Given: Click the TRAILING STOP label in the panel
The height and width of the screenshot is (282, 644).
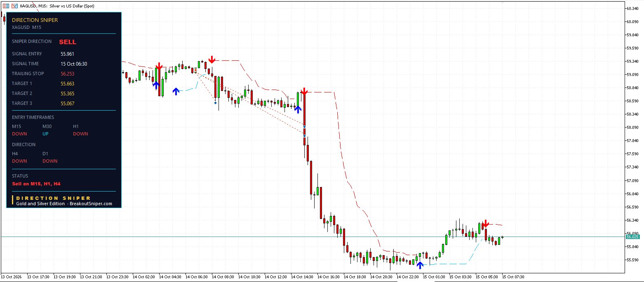Looking at the screenshot, I should (28, 73).
